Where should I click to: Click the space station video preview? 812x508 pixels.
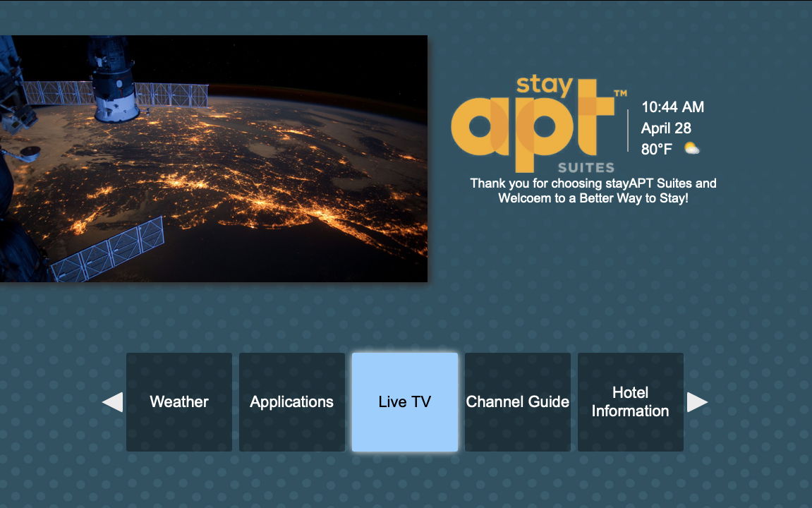coord(213,159)
